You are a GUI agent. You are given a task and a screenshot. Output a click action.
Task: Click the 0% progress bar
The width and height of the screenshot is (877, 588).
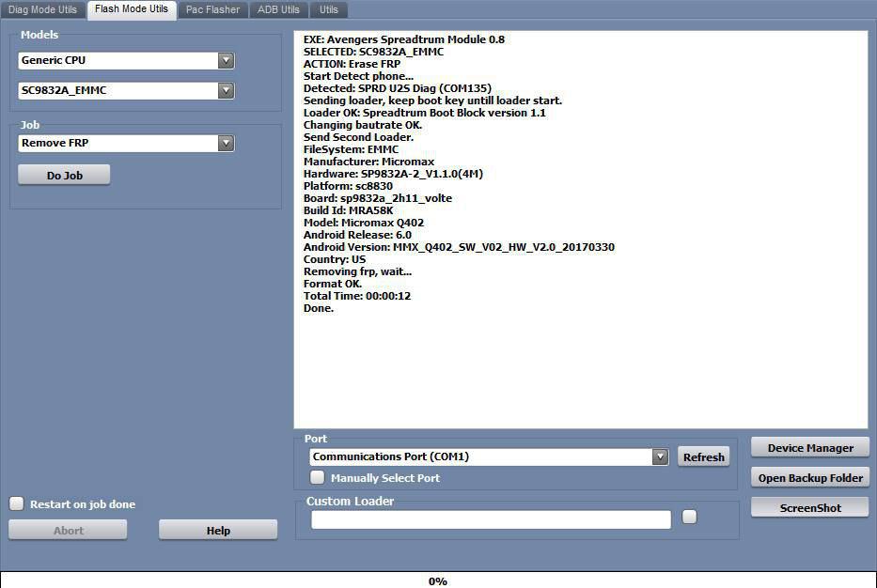coord(438,580)
